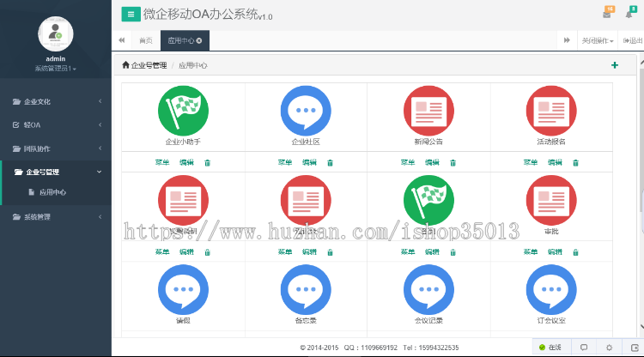Delete 新闻公告 using its trash icon
Image resolution: width=644 pixels, height=357 pixels.
[x=453, y=163]
